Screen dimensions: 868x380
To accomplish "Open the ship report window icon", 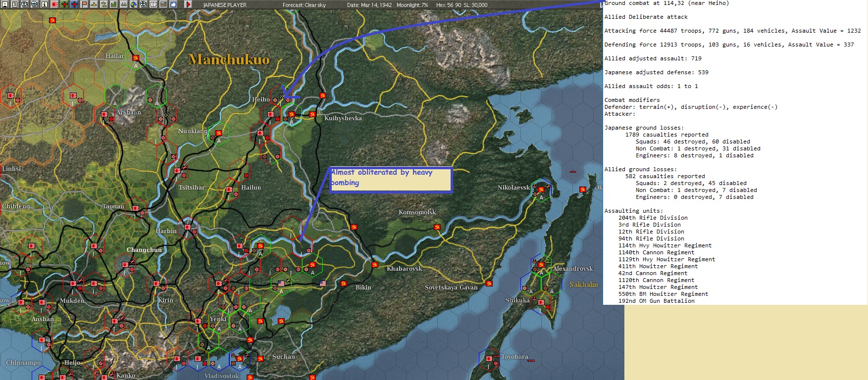I will pos(34,4).
